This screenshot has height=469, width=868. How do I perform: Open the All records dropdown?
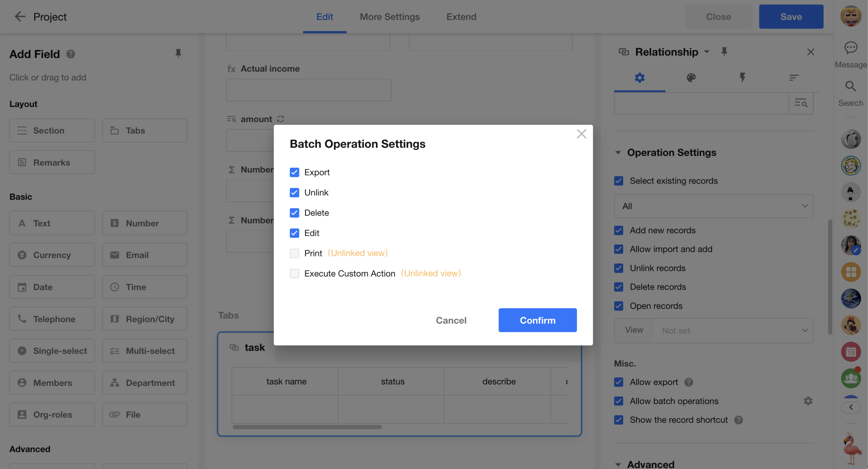coord(713,206)
